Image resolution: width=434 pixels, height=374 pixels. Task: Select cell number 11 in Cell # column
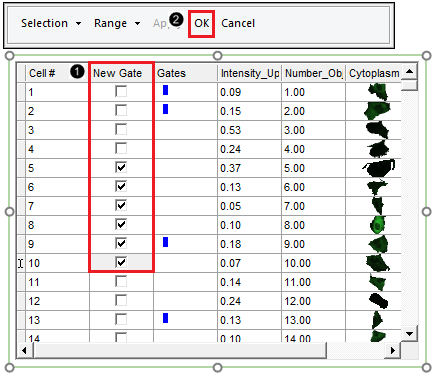[x=34, y=282]
